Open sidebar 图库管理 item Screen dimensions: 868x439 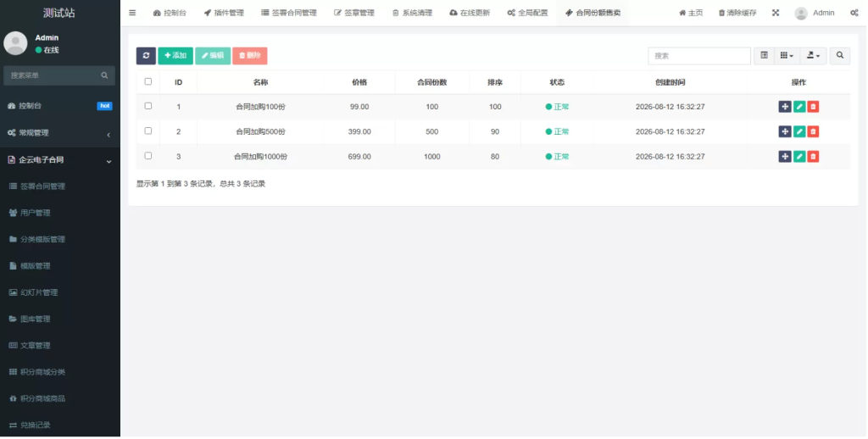[x=60, y=320]
